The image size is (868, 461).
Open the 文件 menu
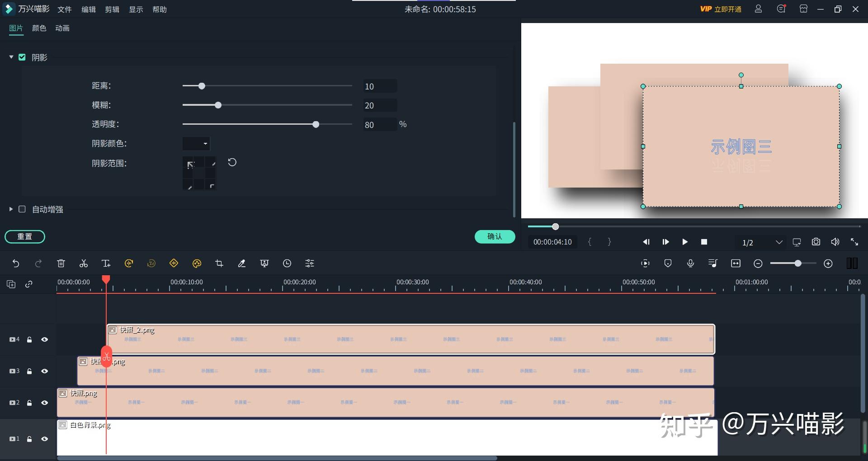pos(65,9)
